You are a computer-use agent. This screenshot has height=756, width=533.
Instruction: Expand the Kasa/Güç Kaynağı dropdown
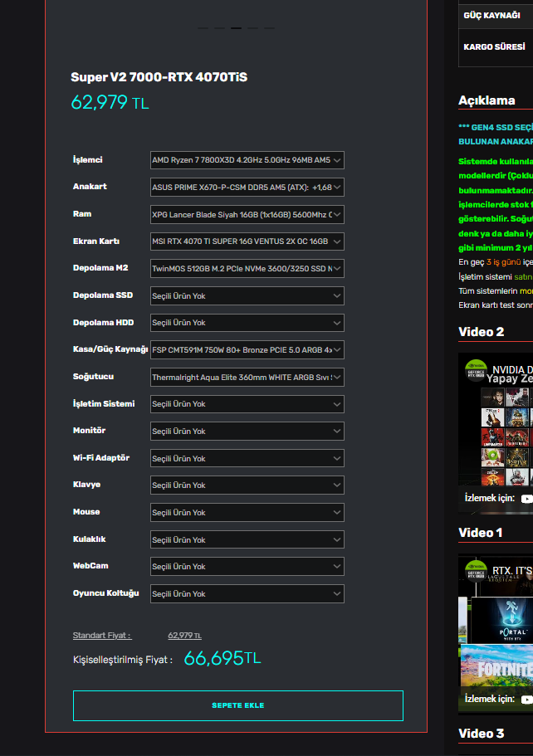point(247,350)
